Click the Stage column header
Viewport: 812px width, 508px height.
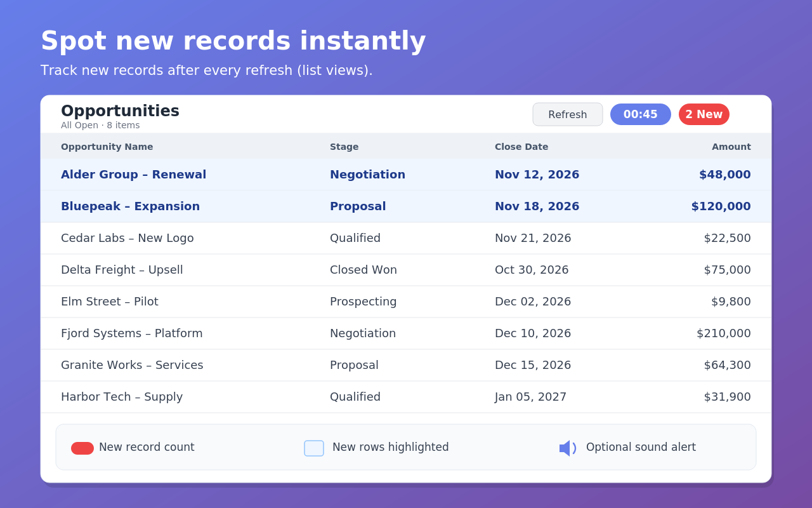pos(344,147)
